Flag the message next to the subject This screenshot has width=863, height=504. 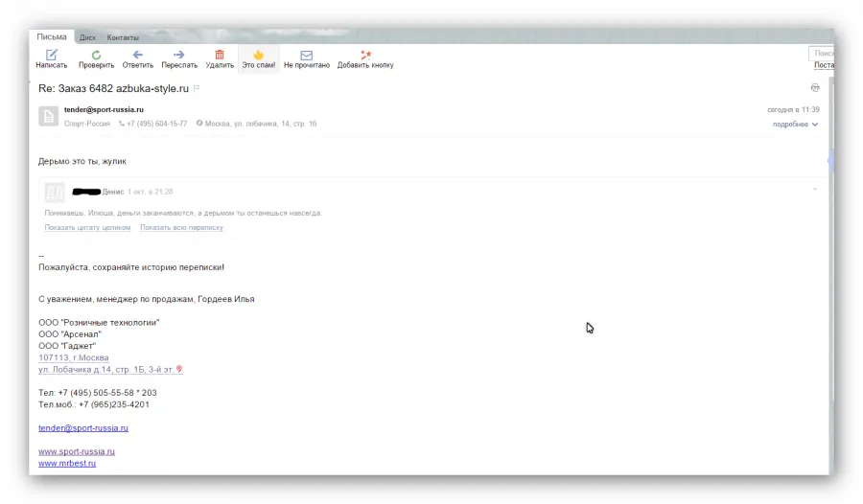[x=197, y=88]
